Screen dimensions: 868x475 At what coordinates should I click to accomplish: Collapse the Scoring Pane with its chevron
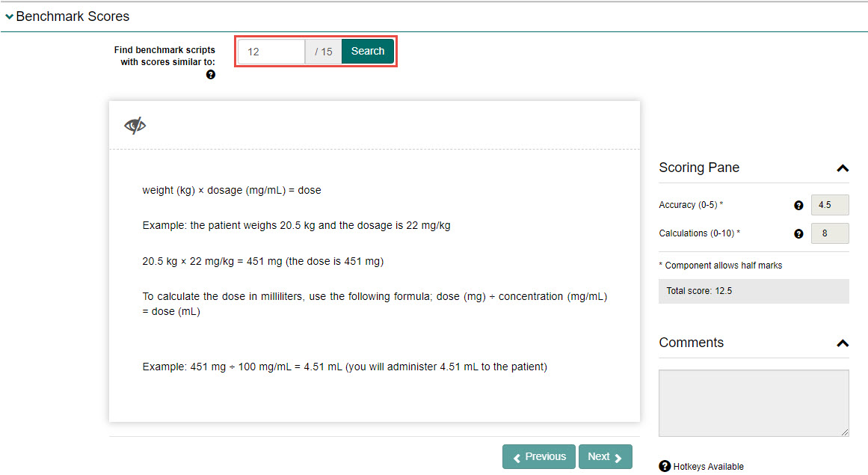tap(842, 168)
